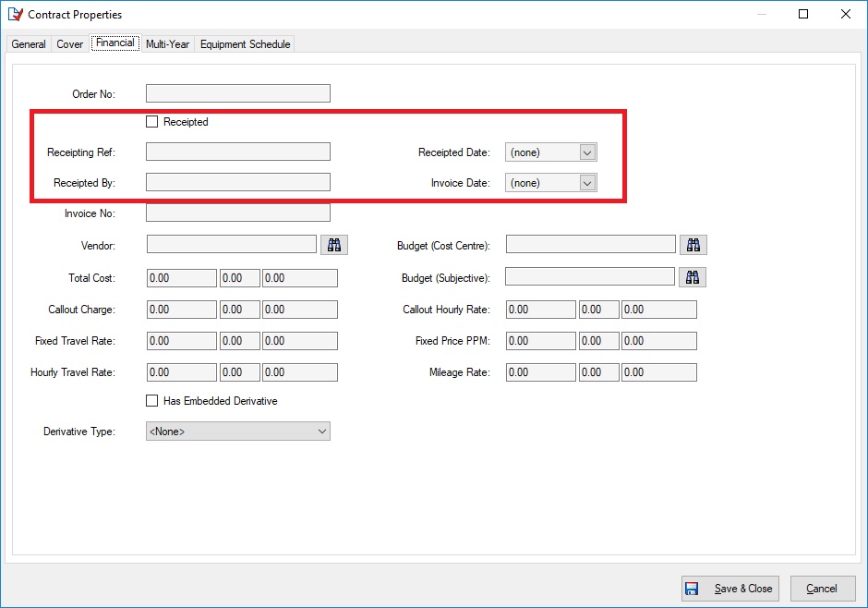Click the Vendor binoculars search icon

click(x=334, y=245)
